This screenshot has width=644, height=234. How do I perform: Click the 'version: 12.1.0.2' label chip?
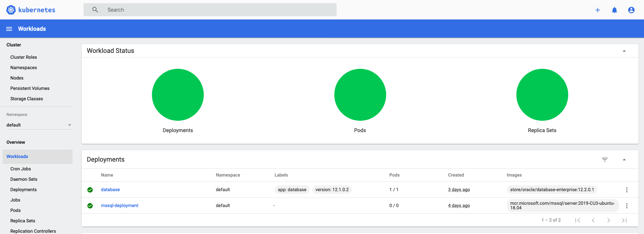(332, 190)
